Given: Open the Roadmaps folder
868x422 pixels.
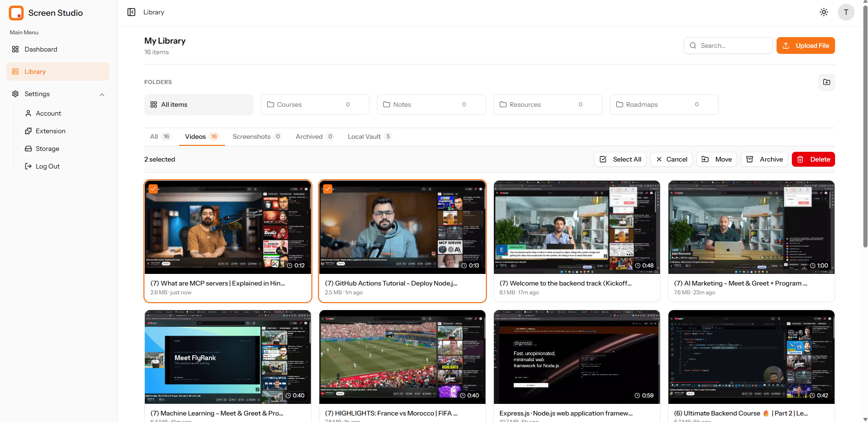Looking at the screenshot, I should tap(664, 104).
